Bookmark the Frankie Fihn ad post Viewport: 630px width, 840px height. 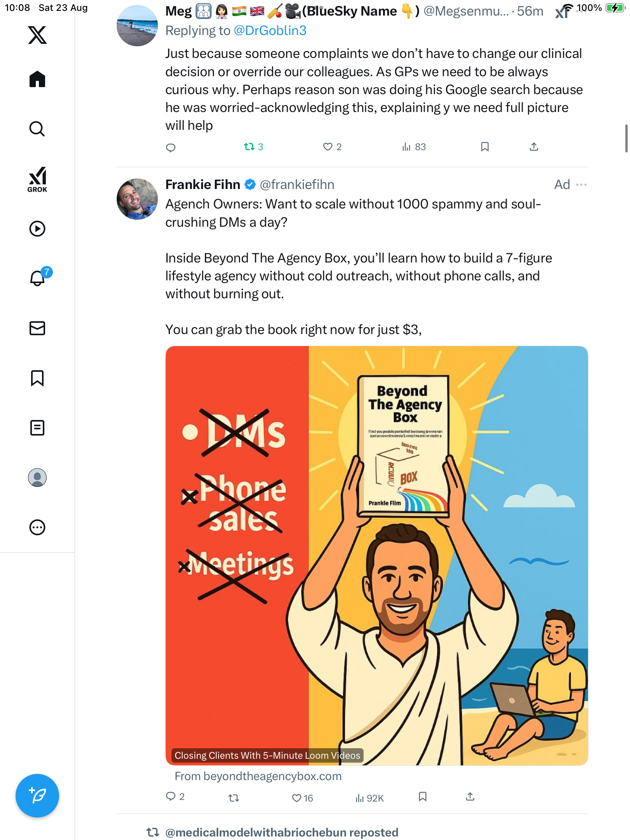click(x=423, y=797)
